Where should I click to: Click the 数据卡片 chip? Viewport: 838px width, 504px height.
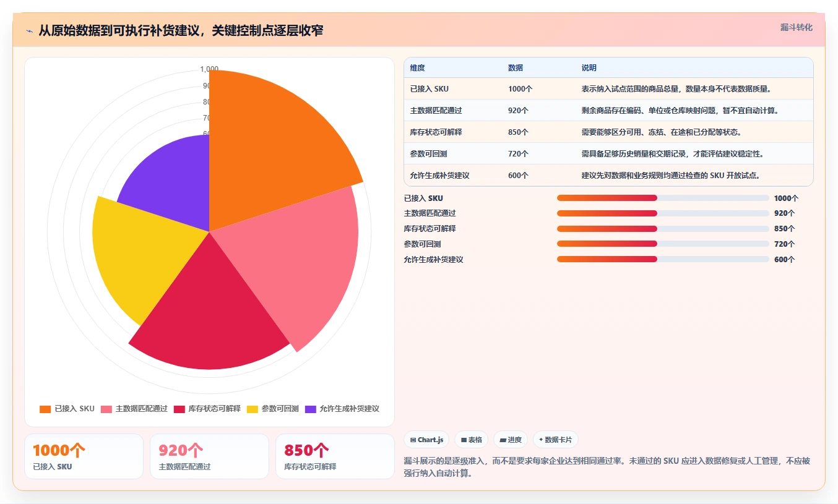pos(556,440)
